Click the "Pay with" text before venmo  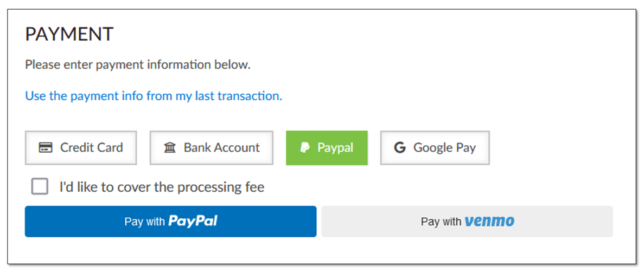(x=441, y=222)
